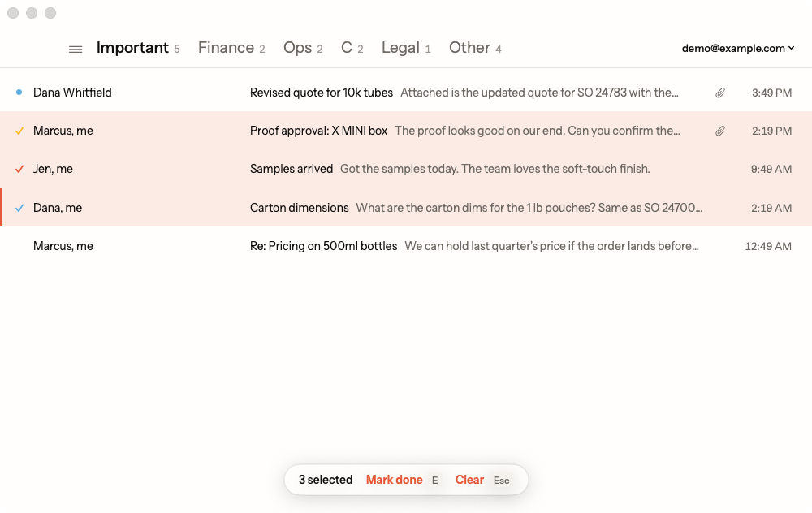This screenshot has height=513, width=812.
Task: Uncheck the Jen Samples arrived checkmark
Action: [x=19, y=170]
